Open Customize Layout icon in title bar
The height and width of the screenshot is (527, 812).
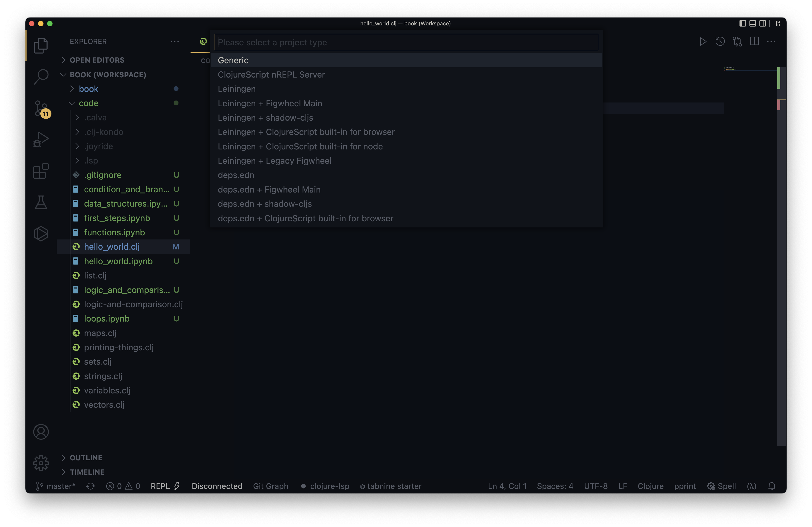tap(777, 23)
